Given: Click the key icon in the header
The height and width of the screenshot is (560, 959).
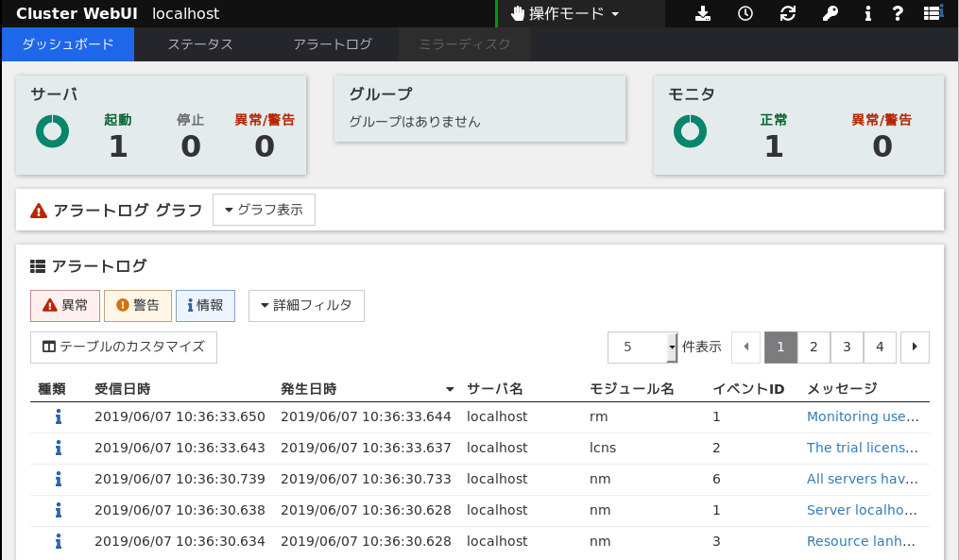Looking at the screenshot, I should coord(830,13).
